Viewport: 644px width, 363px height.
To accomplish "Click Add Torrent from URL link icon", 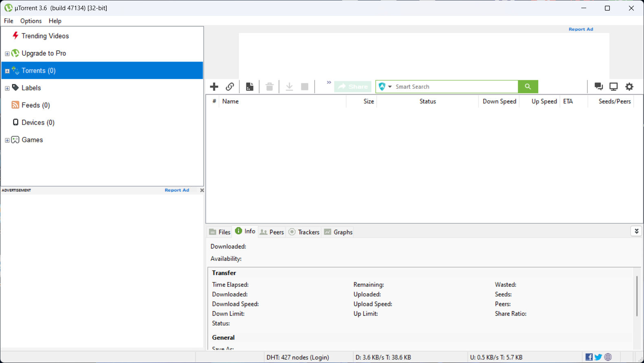I will (230, 87).
